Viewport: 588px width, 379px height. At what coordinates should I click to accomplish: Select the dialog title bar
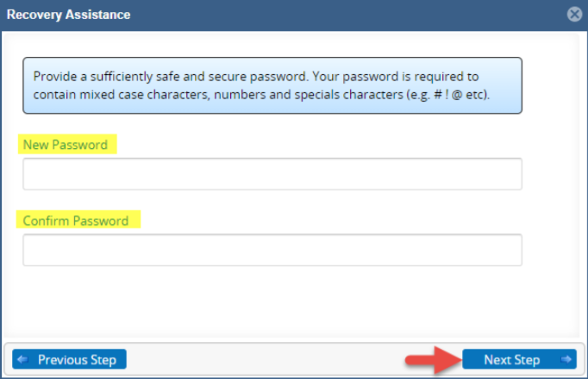tap(294, 15)
